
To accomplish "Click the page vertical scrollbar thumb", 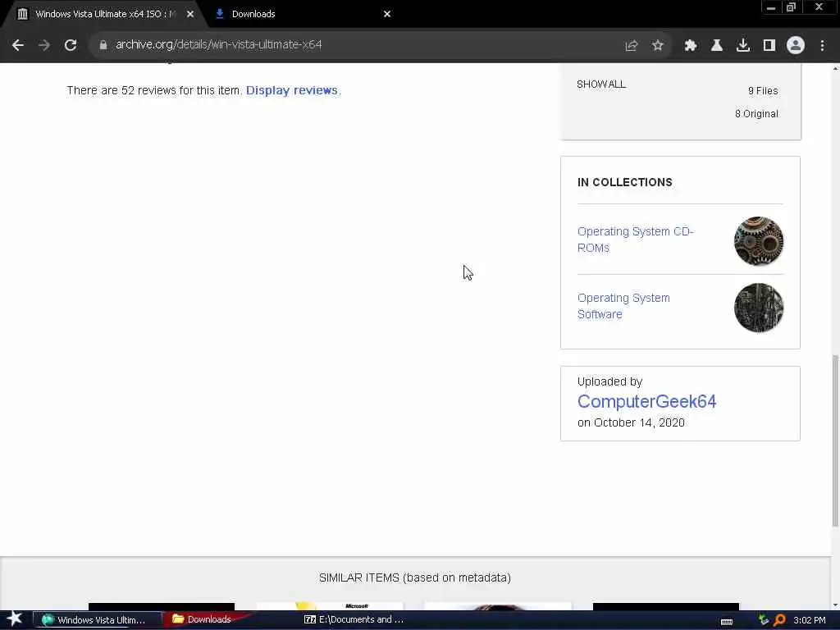I will click(835, 441).
